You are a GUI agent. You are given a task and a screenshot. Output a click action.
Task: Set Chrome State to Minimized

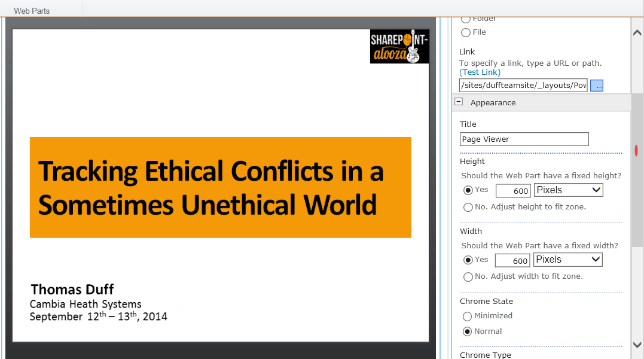point(468,317)
